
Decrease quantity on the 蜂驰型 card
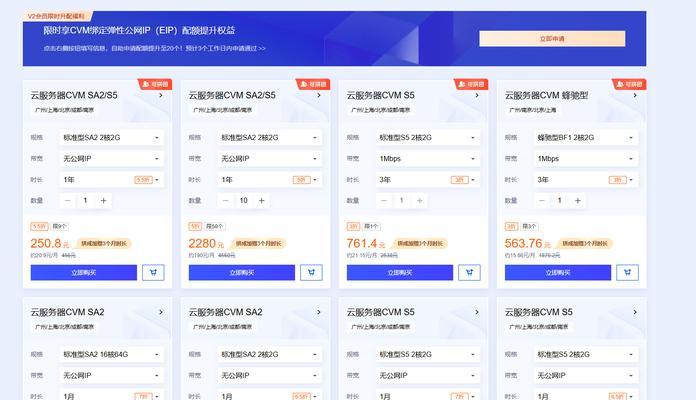pos(542,201)
